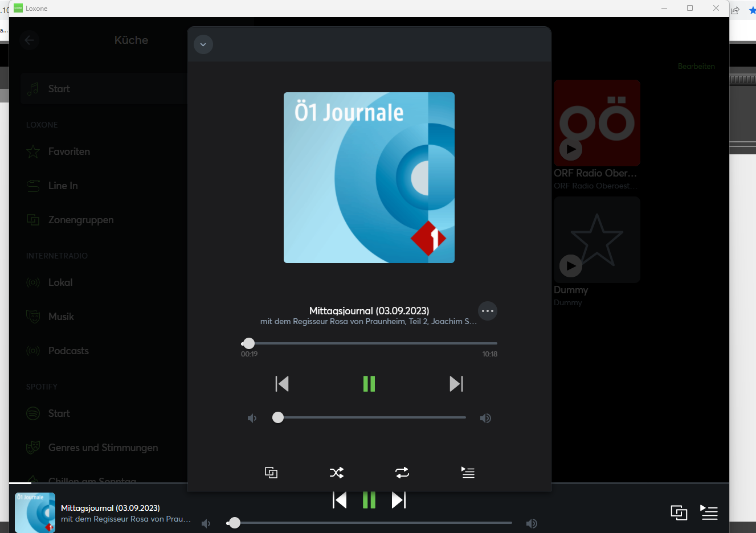Click previous track in the bottom mini player
The width and height of the screenshot is (756, 533).
tap(340, 500)
